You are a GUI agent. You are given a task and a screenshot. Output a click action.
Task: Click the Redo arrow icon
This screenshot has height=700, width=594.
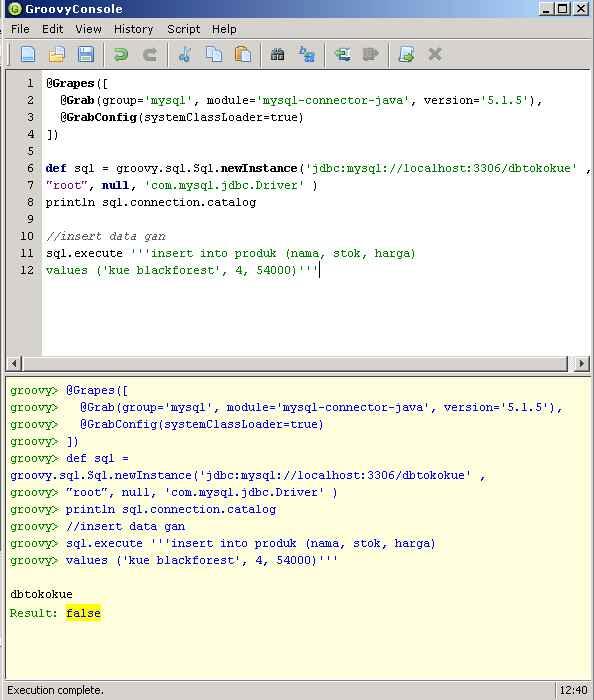click(150, 54)
